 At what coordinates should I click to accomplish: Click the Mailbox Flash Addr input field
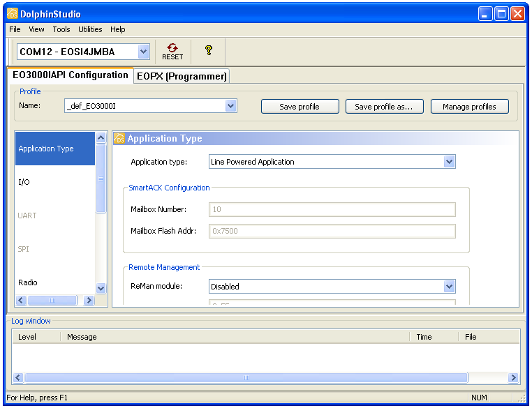(x=332, y=231)
